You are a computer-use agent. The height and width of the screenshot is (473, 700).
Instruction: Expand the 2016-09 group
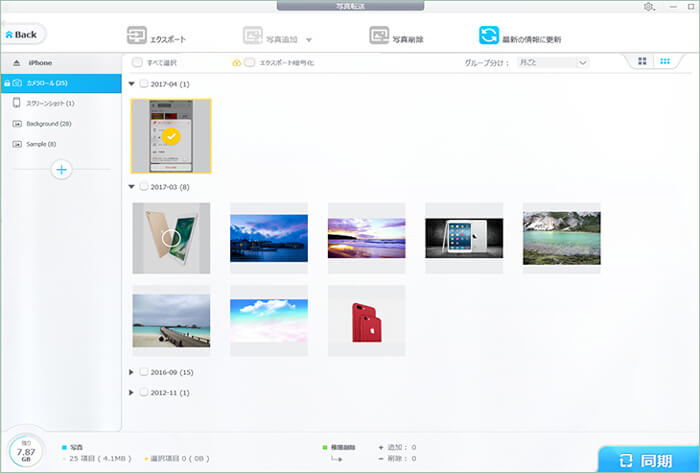pos(133,372)
